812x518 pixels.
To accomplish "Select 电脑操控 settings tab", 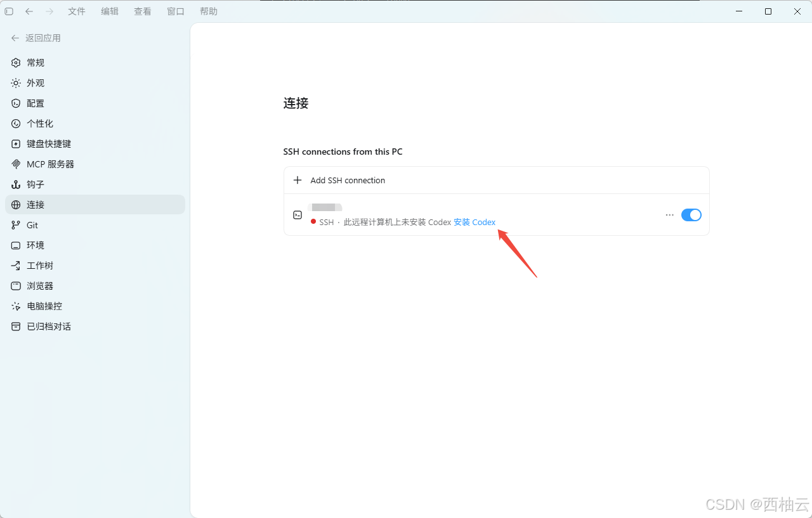I will (95, 306).
